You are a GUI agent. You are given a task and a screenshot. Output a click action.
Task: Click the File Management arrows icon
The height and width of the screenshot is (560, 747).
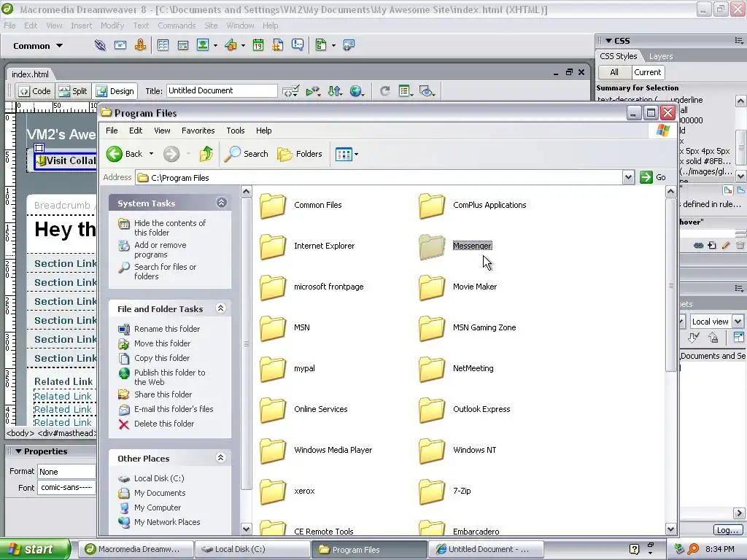coord(335,91)
